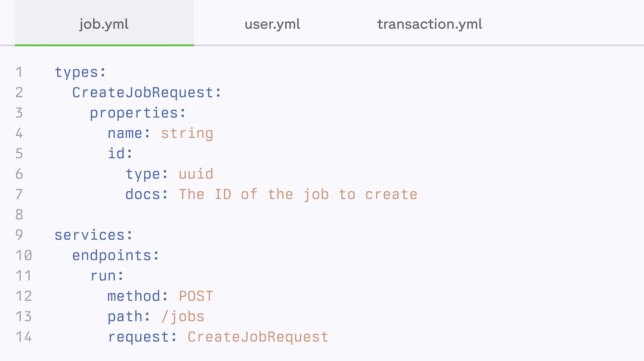This screenshot has height=361, width=644.
Task: Select the transaction.yml tab
Action: [x=430, y=24]
